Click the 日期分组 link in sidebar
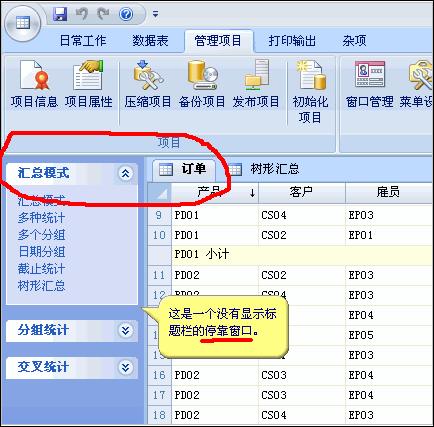The image size is (434, 427). pos(41,252)
